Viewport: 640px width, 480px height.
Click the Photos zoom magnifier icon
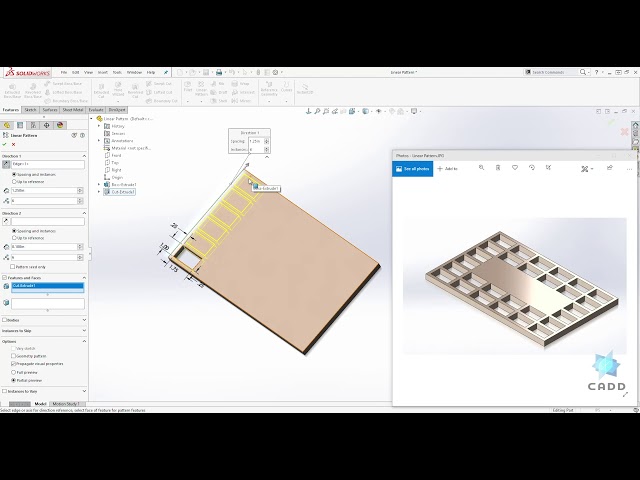coord(482,168)
